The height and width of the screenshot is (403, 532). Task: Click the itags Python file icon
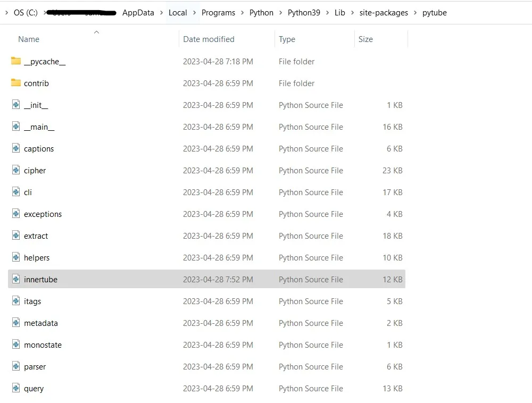16,300
